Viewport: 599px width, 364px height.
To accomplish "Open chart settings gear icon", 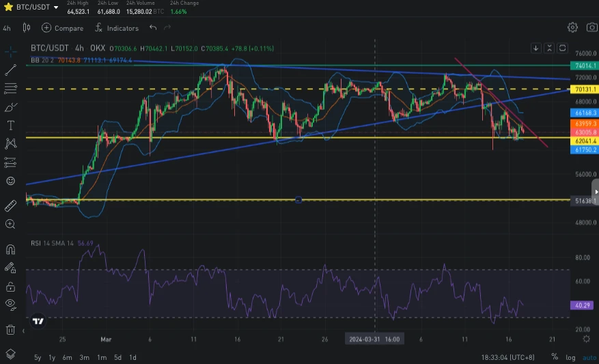I will 572,27.
